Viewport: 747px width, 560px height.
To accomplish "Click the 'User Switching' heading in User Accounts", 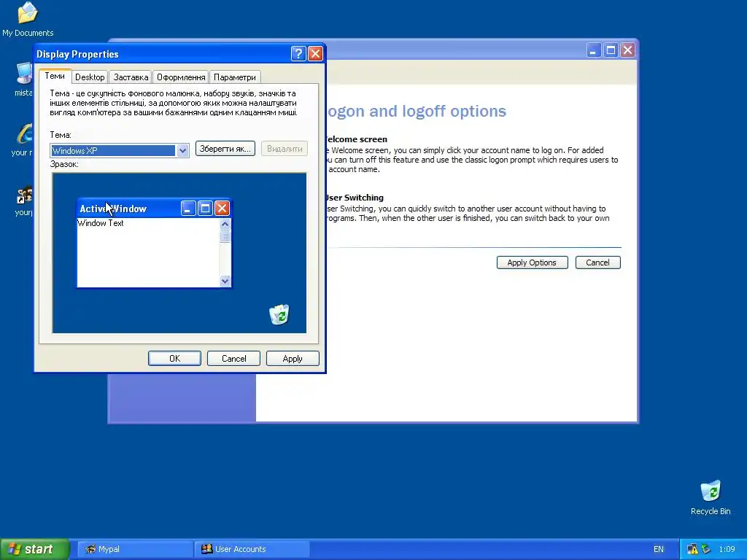I will [x=355, y=198].
